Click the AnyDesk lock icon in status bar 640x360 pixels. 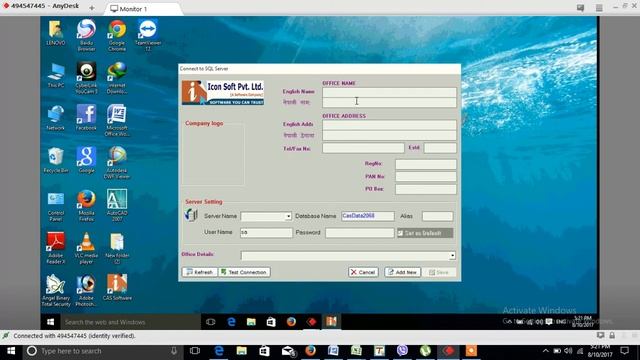point(612,336)
